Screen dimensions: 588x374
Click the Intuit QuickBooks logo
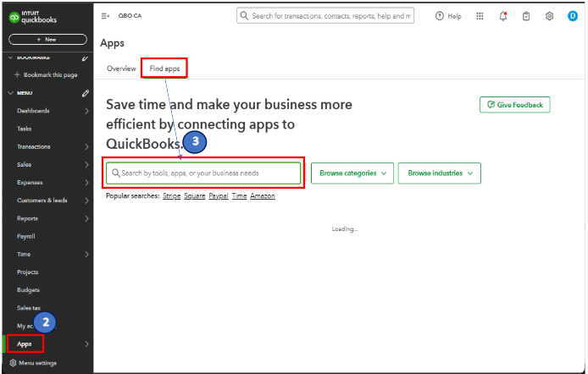tap(33, 17)
